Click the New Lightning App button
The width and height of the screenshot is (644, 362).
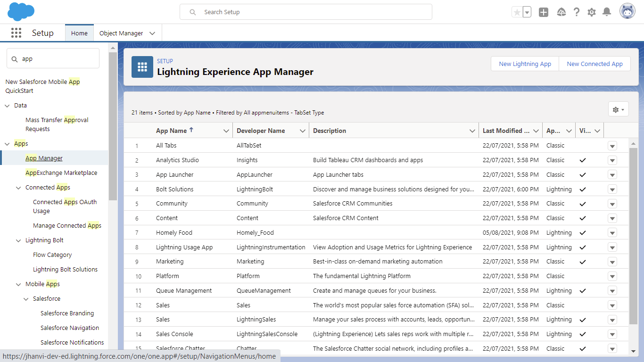[x=525, y=64]
